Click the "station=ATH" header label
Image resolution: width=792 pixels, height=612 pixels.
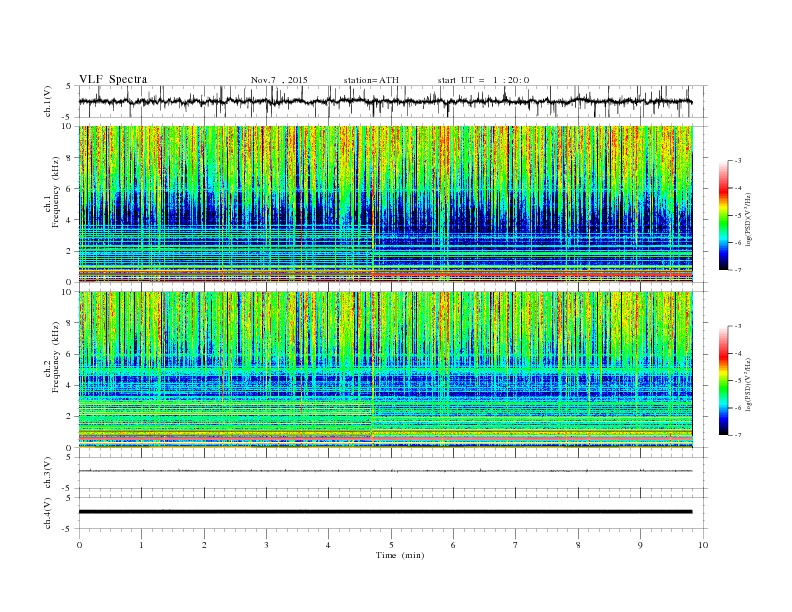click(371, 80)
